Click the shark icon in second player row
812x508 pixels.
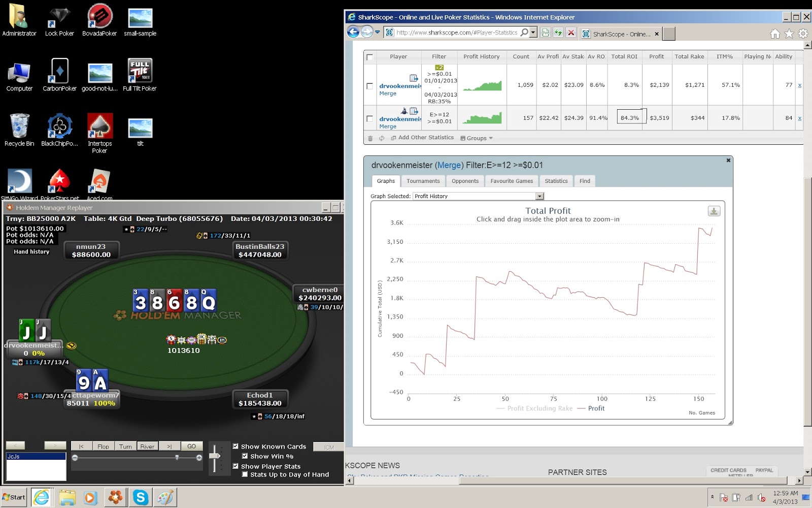[404, 110]
